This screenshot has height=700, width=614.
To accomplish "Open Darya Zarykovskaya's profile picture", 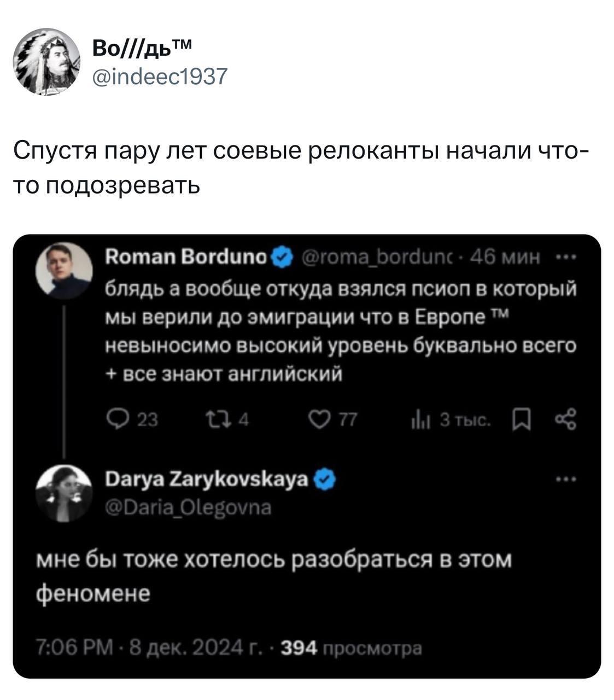I will tap(64, 492).
